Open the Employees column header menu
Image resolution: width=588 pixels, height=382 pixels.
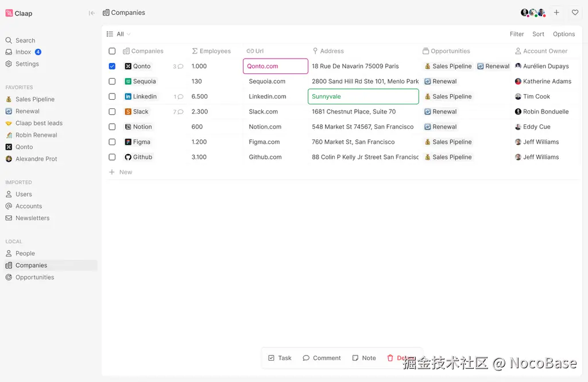(x=211, y=51)
